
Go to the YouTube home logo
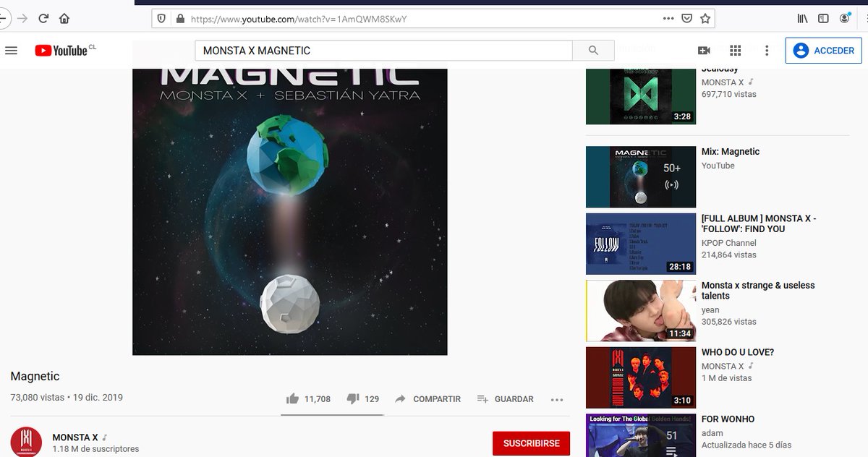click(61, 51)
